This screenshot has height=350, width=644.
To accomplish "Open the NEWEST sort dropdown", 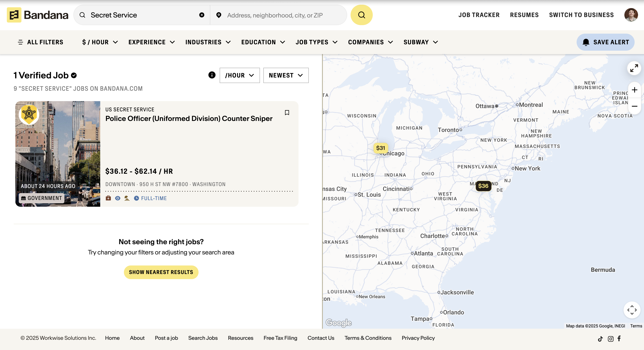I will (x=286, y=75).
